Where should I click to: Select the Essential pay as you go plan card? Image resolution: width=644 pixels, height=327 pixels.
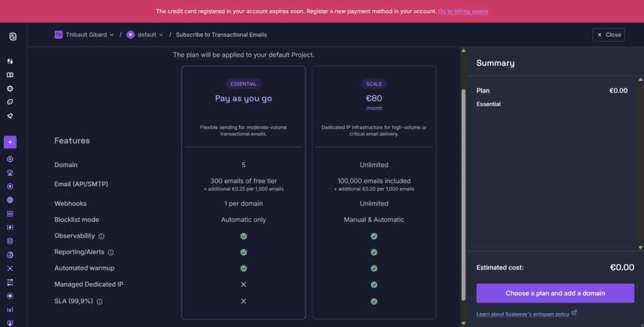[x=243, y=192]
